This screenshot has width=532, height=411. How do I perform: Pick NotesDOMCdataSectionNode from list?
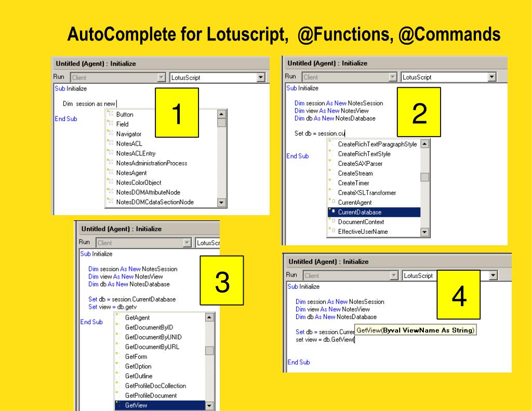click(155, 202)
